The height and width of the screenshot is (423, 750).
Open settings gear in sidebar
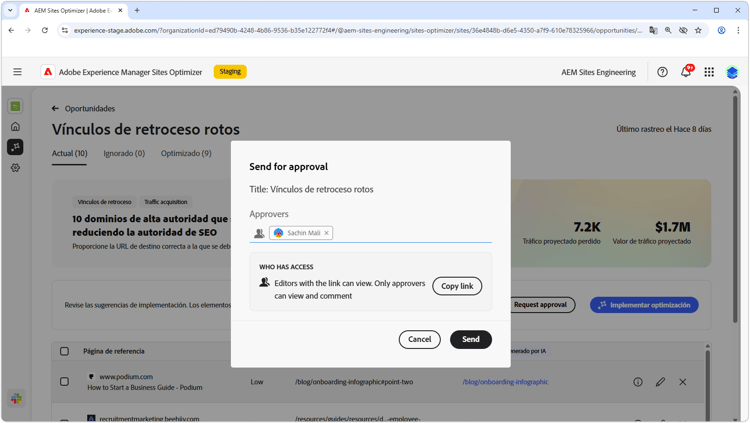point(15,167)
